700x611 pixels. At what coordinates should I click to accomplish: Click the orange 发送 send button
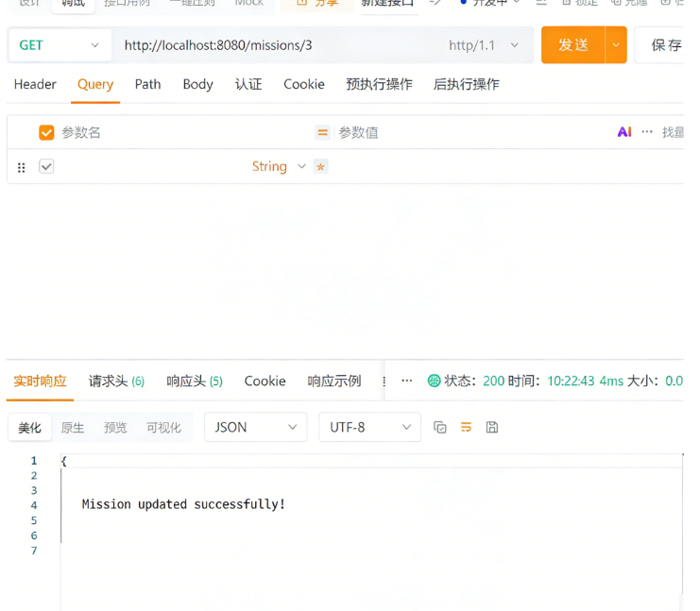[x=573, y=44]
